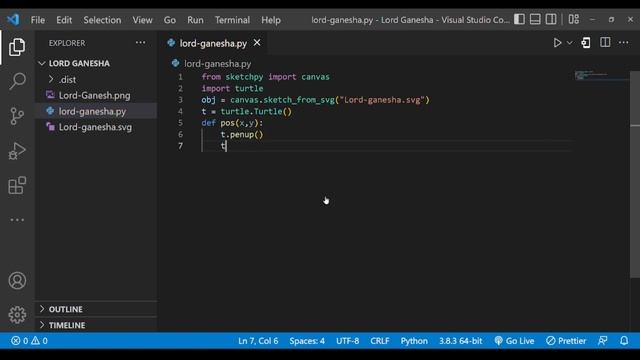
Task: Click the t.penup() line of code
Action: (x=242, y=135)
